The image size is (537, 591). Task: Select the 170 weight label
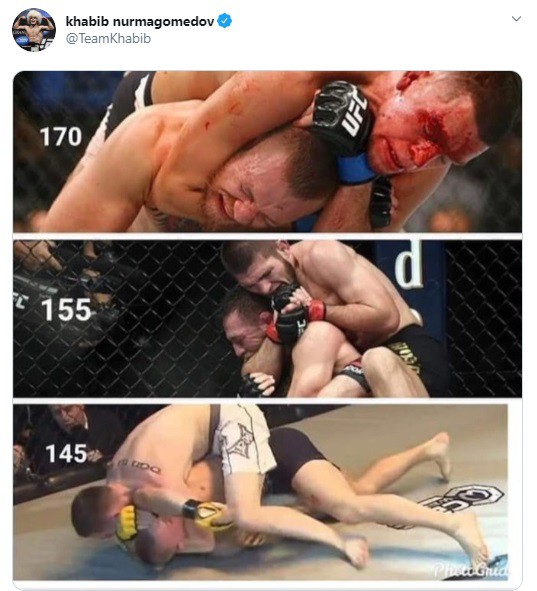(61, 136)
